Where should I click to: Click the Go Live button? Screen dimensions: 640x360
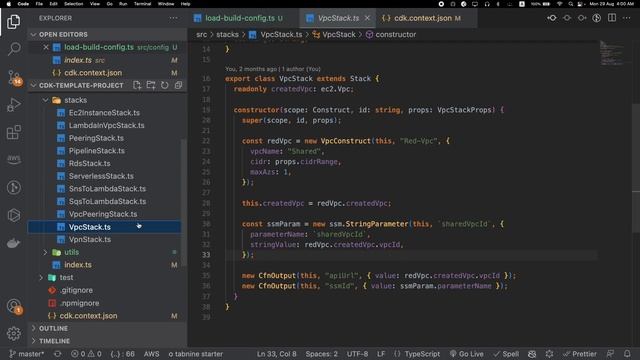coord(467,354)
